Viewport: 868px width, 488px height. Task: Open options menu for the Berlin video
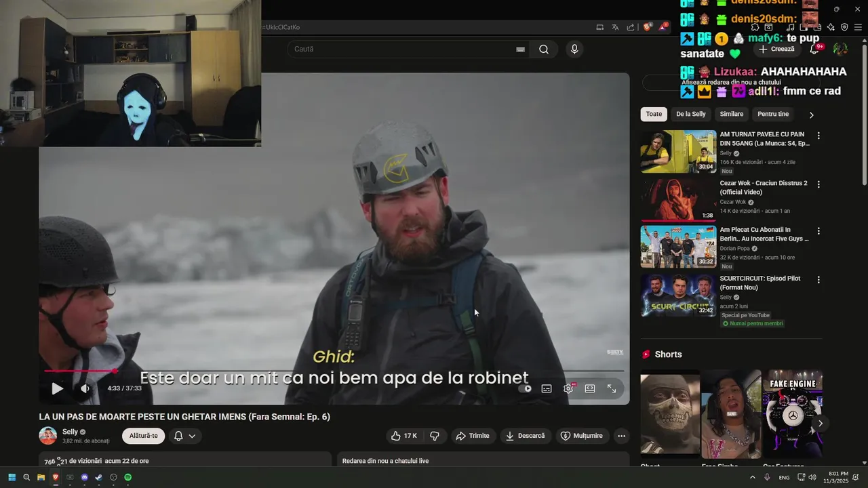818,231
